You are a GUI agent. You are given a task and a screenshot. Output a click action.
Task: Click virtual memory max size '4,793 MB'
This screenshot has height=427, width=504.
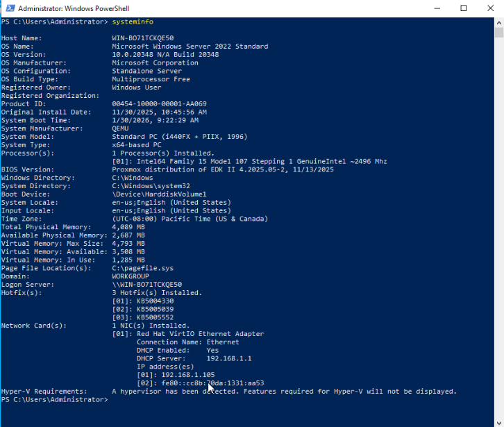point(128,244)
